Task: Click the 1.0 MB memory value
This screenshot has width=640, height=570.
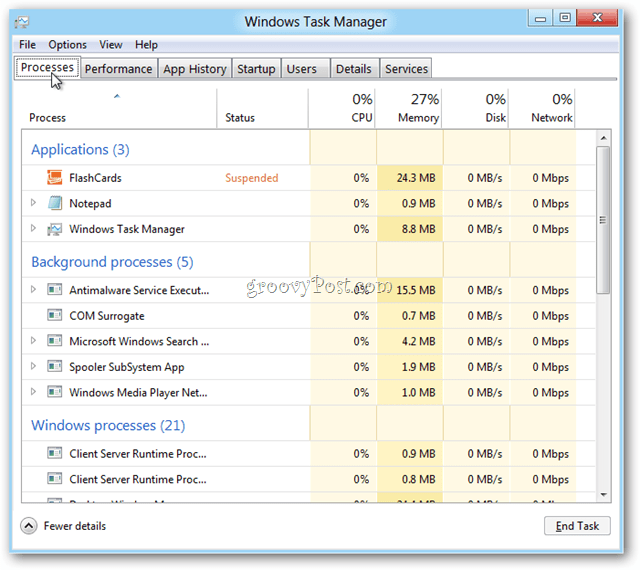Action: 418,392
